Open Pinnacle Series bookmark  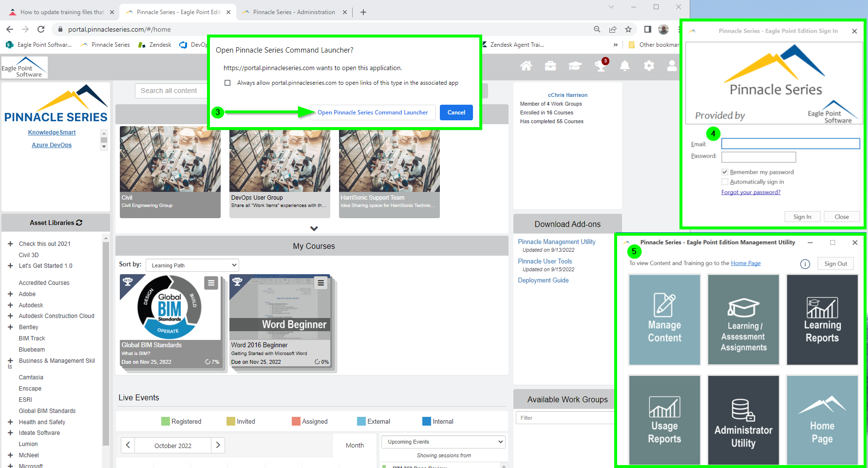click(x=105, y=45)
